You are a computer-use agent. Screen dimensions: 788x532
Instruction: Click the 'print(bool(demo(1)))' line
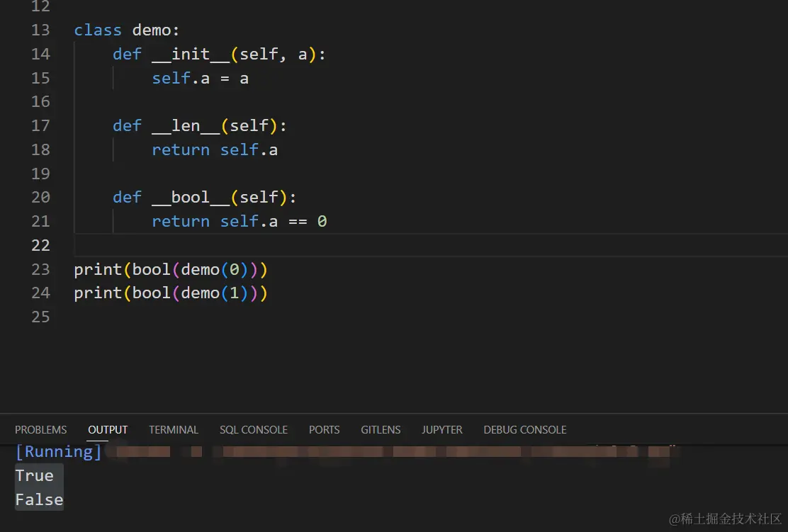pyautogui.click(x=171, y=293)
